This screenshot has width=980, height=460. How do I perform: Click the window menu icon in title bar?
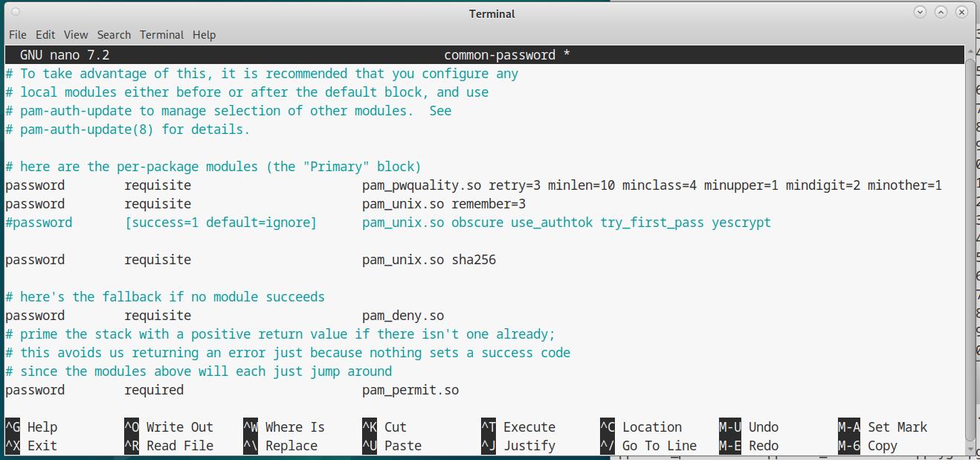coord(16,13)
